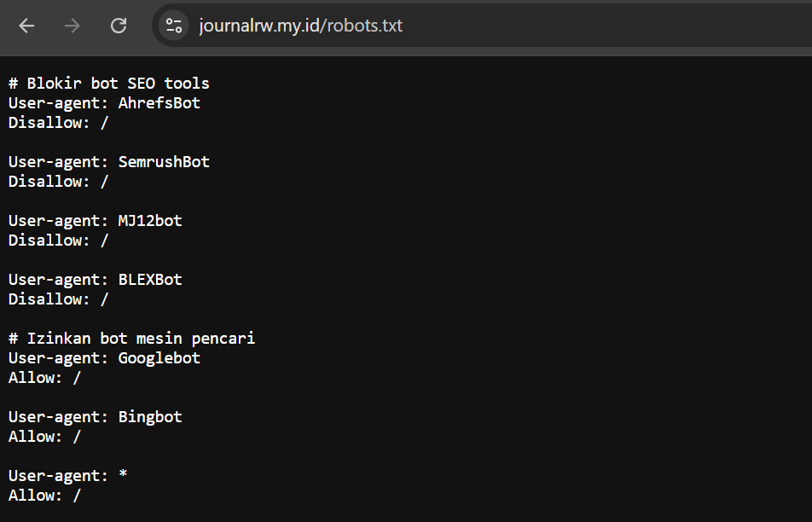Click the "# Blokir bot SEO tools" comment
The height and width of the screenshot is (522, 812).
(108, 84)
